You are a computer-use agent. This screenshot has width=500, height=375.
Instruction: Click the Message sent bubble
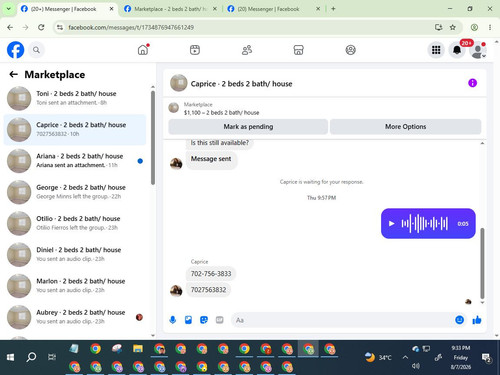[x=211, y=159]
